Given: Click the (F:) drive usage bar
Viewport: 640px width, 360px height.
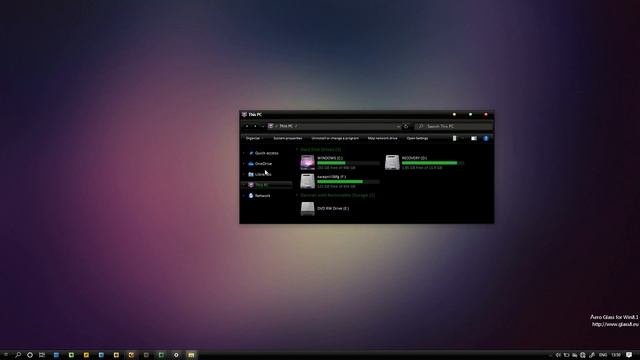Looking at the screenshot, I should click(348, 182).
